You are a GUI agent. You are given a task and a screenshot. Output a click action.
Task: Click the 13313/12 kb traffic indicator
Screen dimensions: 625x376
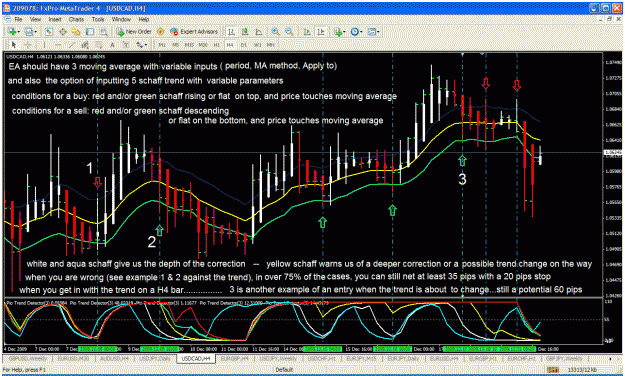(x=582, y=370)
